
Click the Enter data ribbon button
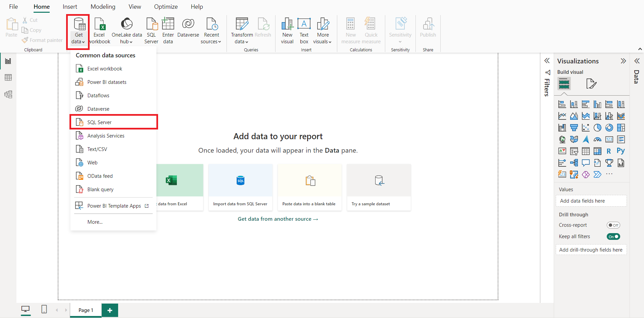(x=168, y=31)
